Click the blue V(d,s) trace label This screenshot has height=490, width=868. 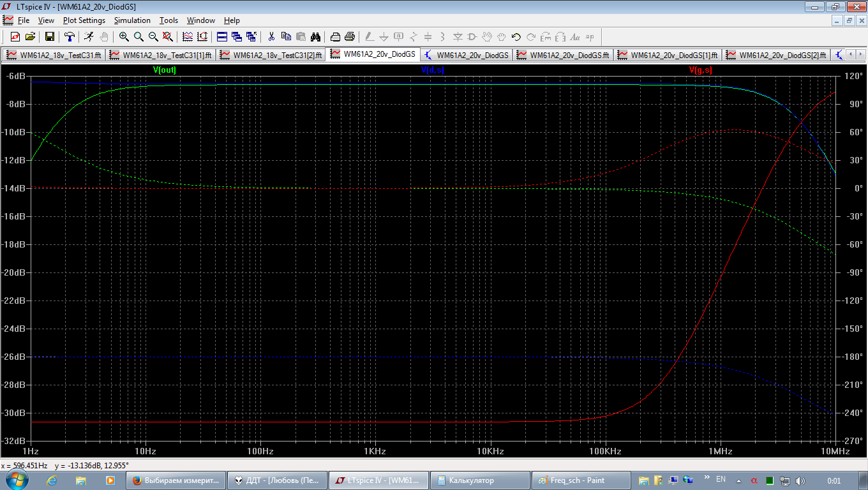coord(433,70)
